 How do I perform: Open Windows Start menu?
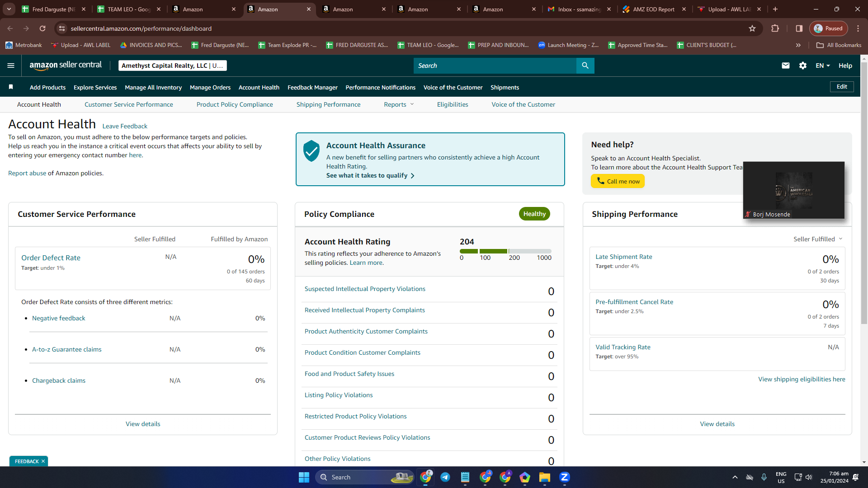coord(304,477)
